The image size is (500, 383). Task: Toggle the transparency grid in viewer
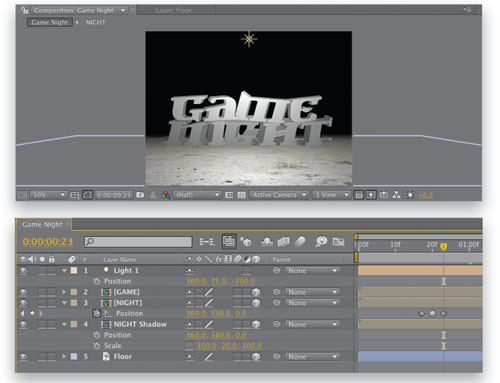[241, 195]
